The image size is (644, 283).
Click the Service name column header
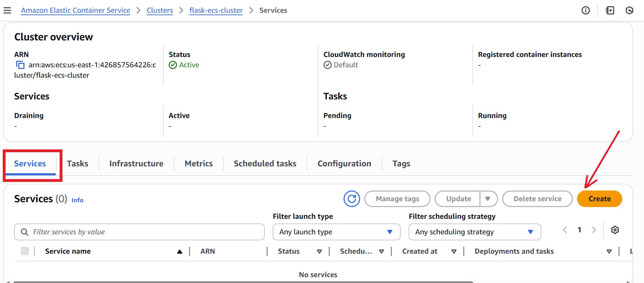68,251
